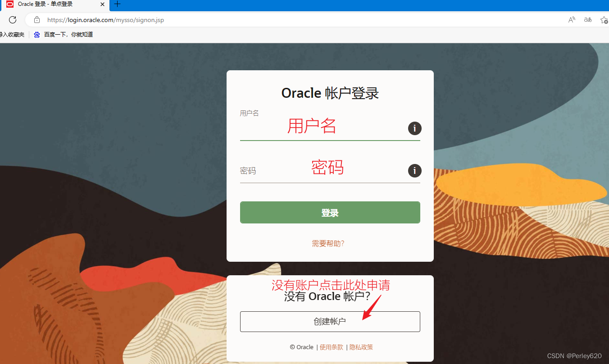Click the info icon beside password field

click(x=414, y=171)
